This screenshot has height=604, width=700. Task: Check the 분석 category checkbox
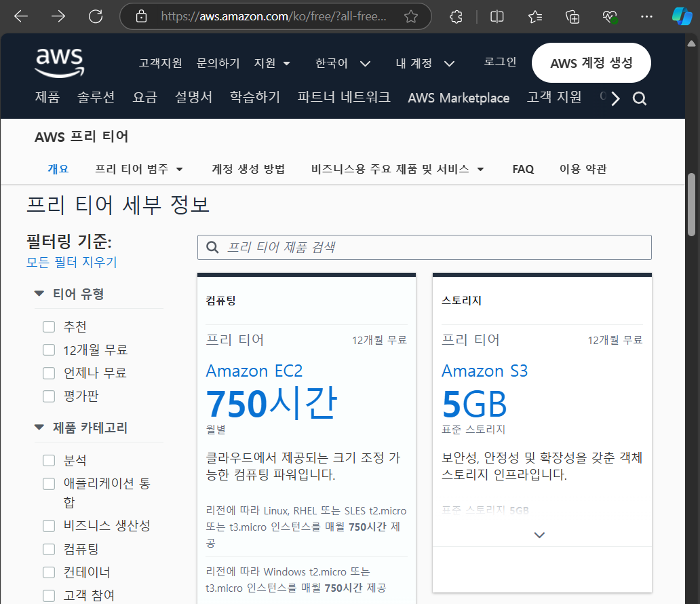49,461
